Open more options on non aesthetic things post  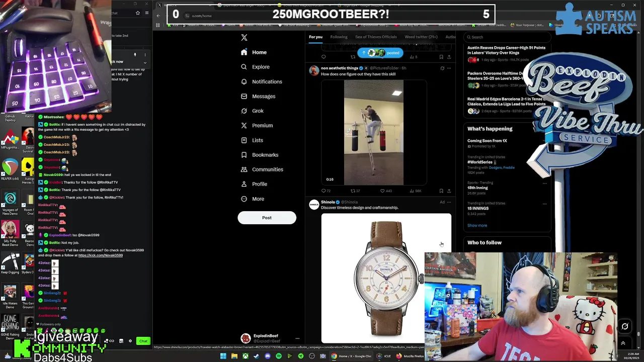click(449, 68)
